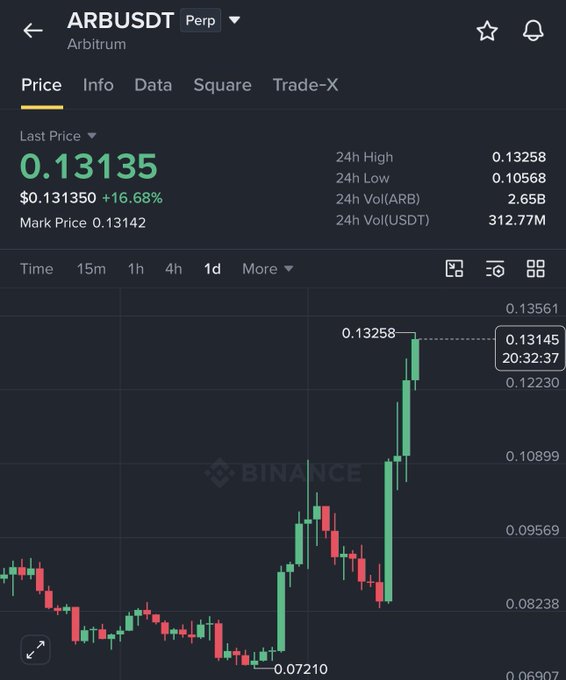Switch to the Price tab
The image size is (566, 680).
click(42, 85)
